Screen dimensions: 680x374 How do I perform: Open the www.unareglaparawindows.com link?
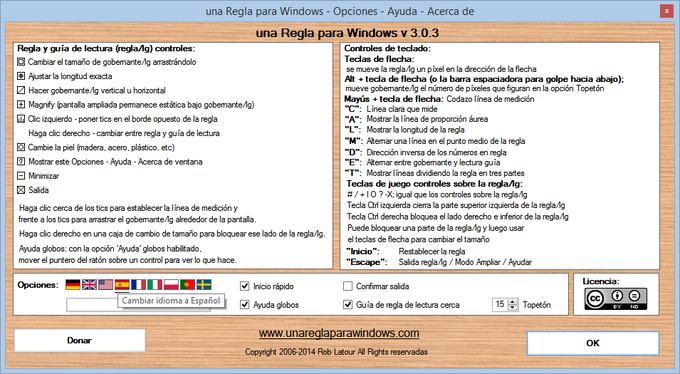click(339, 333)
